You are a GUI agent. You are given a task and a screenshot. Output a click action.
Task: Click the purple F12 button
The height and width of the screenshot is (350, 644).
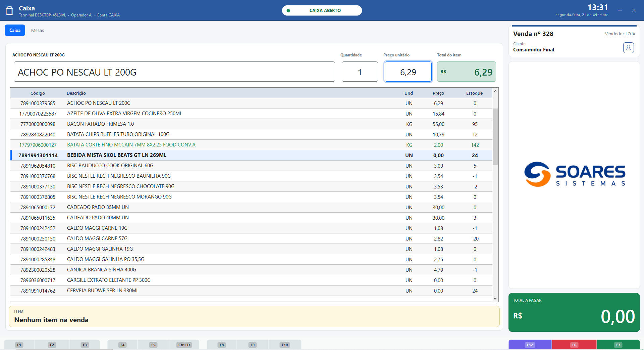tap(530, 345)
